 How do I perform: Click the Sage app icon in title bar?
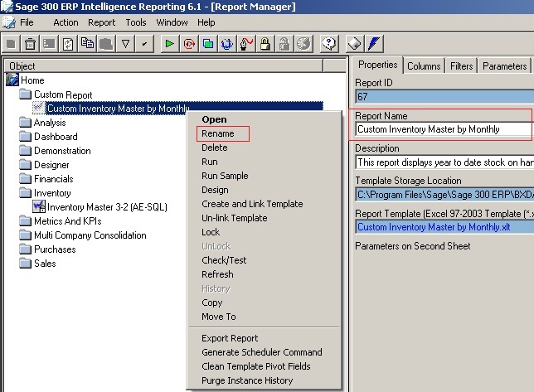pyautogui.click(x=7, y=7)
